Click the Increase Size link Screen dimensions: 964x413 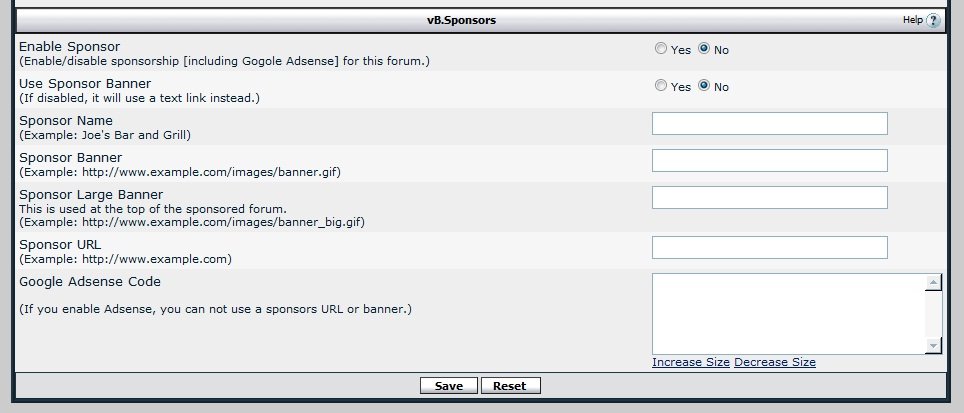pyautogui.click(x=691, y=362)
